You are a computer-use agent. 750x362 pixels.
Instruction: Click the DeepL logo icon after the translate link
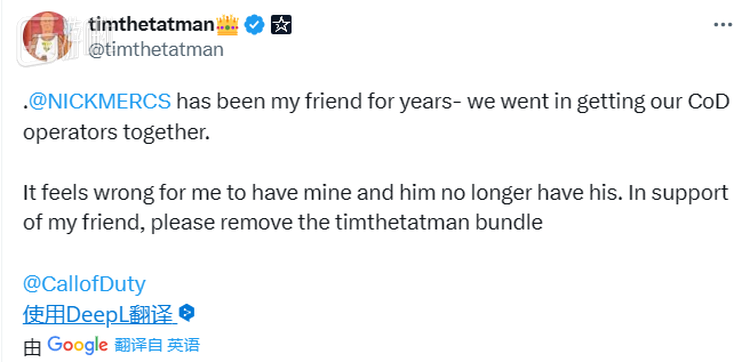point(187,313)
